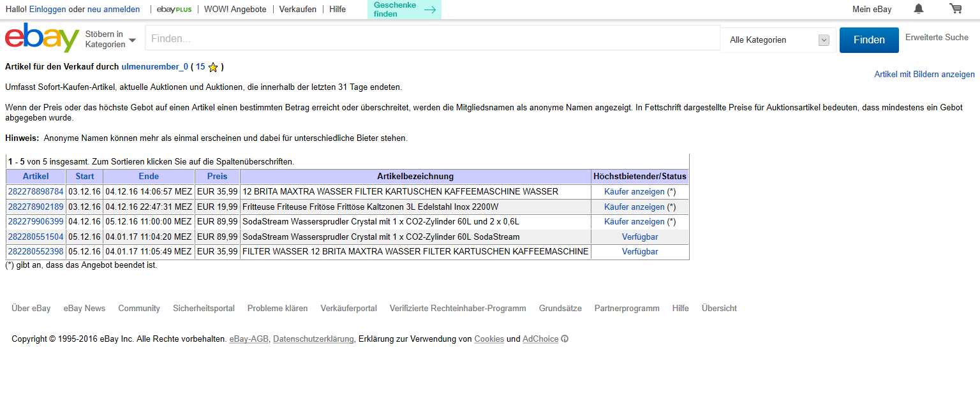
Task: Open Verifizierte Rechteinhaber-Programm link
Action: tap(458, 309)
